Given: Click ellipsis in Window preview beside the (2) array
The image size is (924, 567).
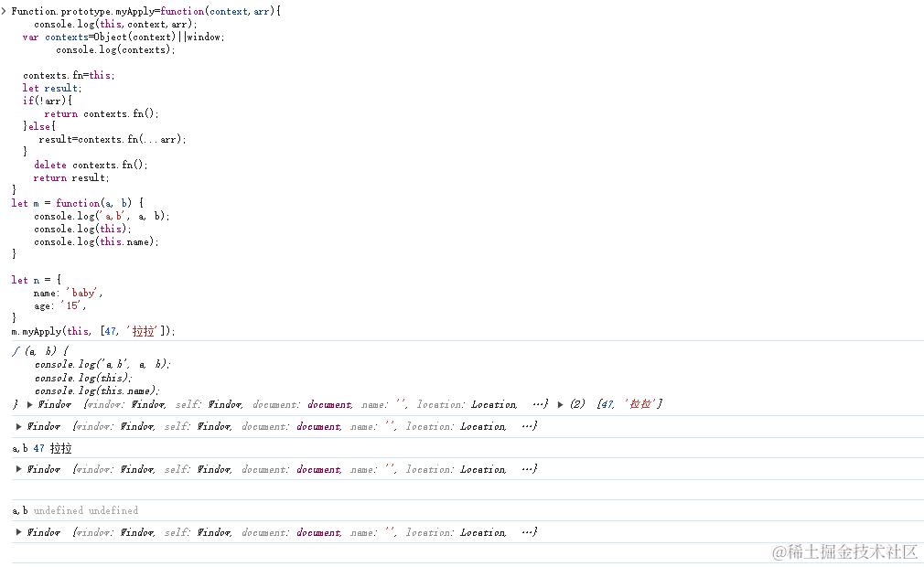Looking at the screenshot, I should pyautogui.click(x=539, y=404).
